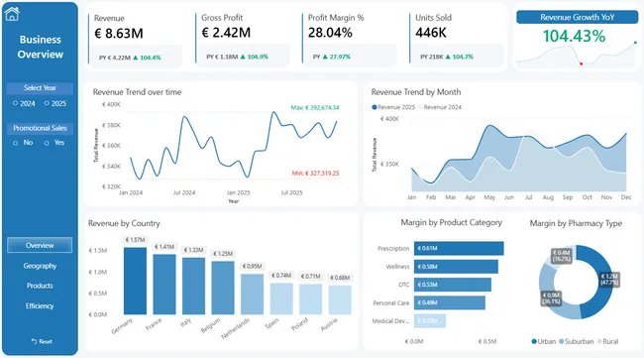The image size is (644, 358).
Task: Click the Revenue Growth YoY title
Action: 577,17
